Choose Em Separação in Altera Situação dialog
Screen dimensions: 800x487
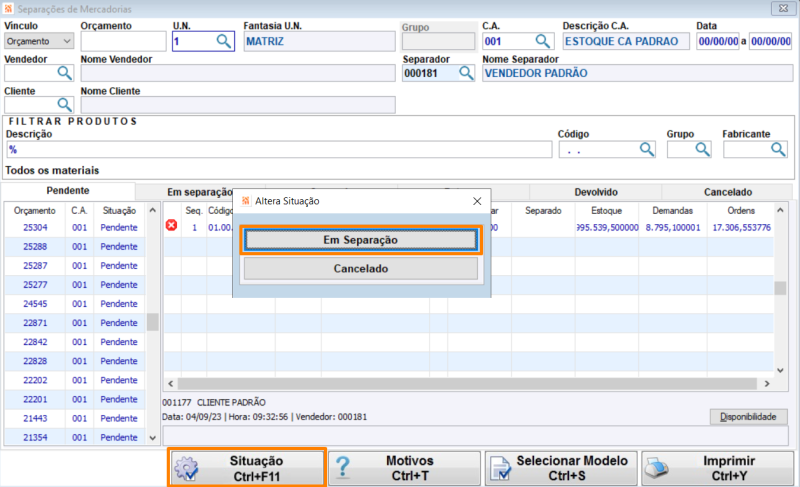coord(360,240)
